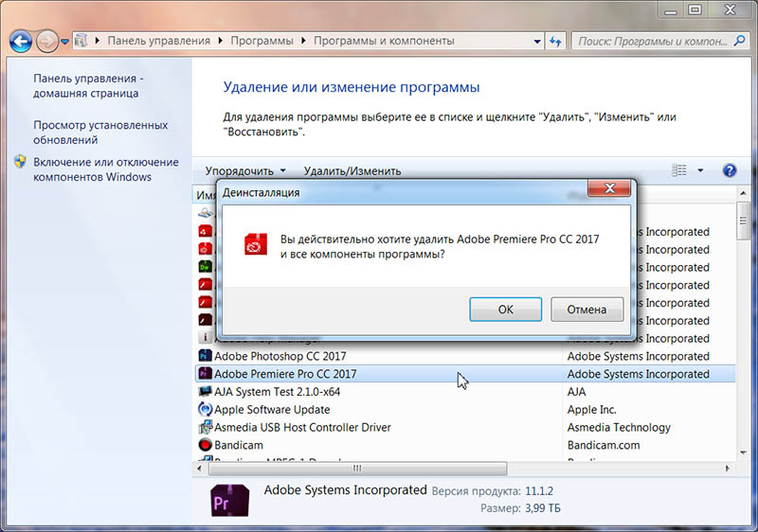The image size is (758, 532).
Task: Click Bandicam red circle icon
Action: coord(205,445)
